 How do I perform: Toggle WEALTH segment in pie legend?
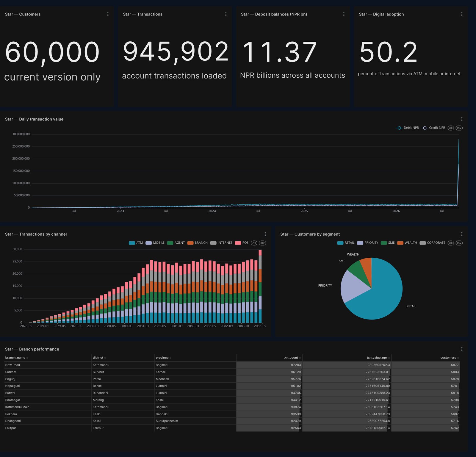coord(407,243)
